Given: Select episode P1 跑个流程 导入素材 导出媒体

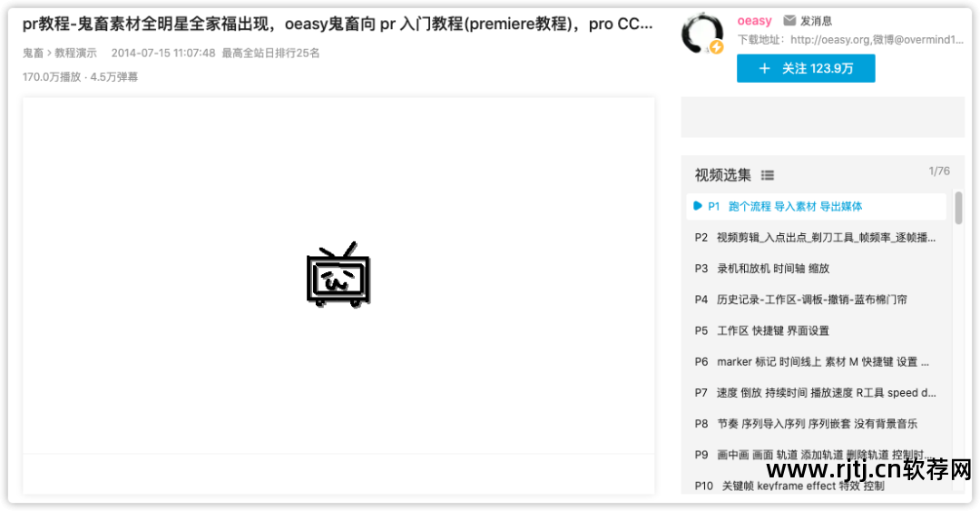Looking at the screenshot, I should [817, 206].
